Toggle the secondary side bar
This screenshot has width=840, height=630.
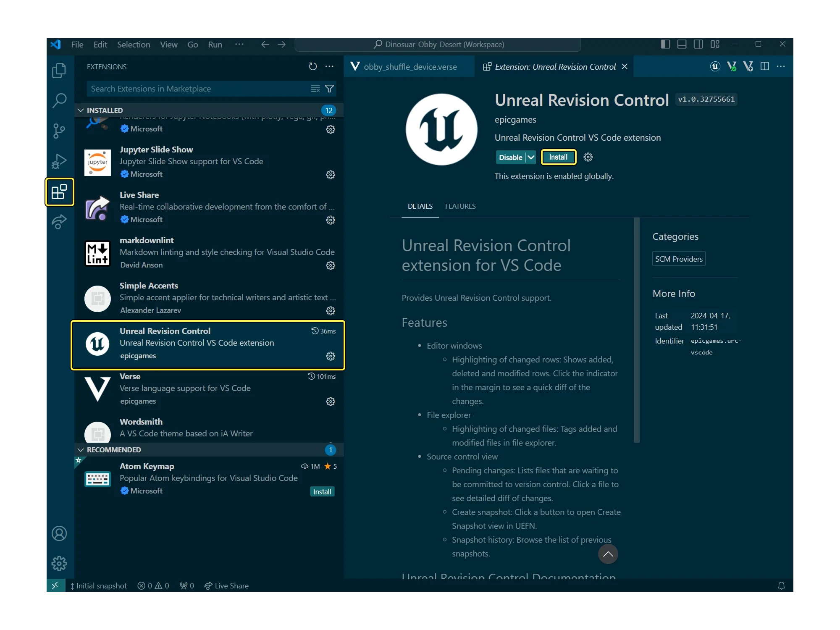(x=698, y=44)
